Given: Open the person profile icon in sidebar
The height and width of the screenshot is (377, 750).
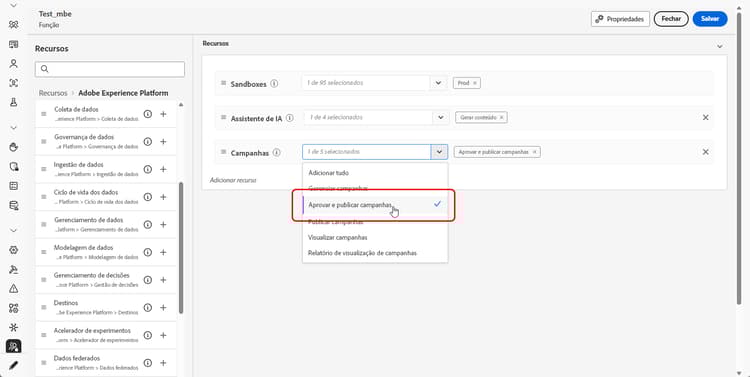Looking at the screenshot, I should 13,63.
